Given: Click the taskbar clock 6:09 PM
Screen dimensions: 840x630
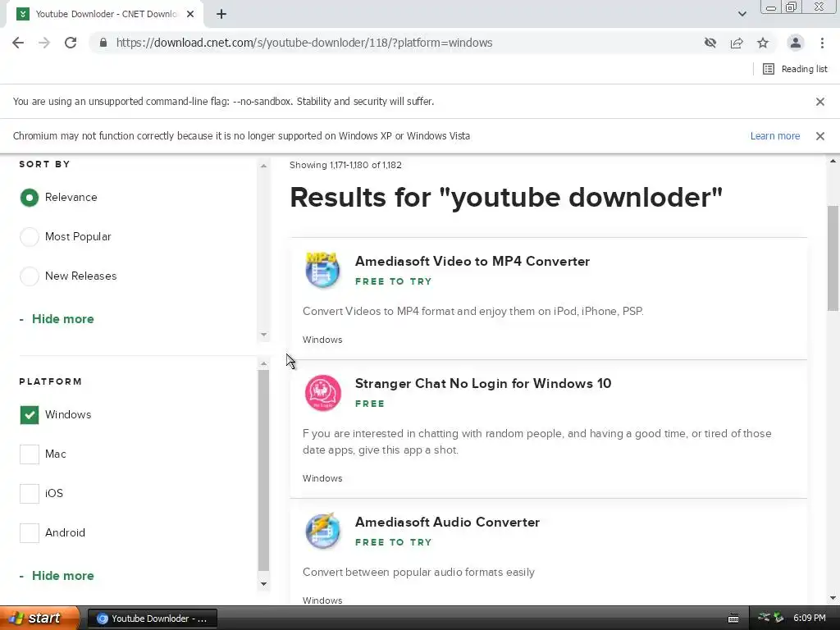Looking at the screenshot, I should [810, 619].
